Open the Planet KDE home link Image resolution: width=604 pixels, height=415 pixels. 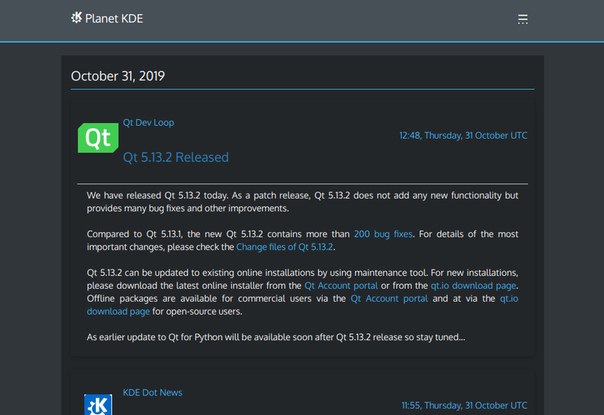coord(107,18)
